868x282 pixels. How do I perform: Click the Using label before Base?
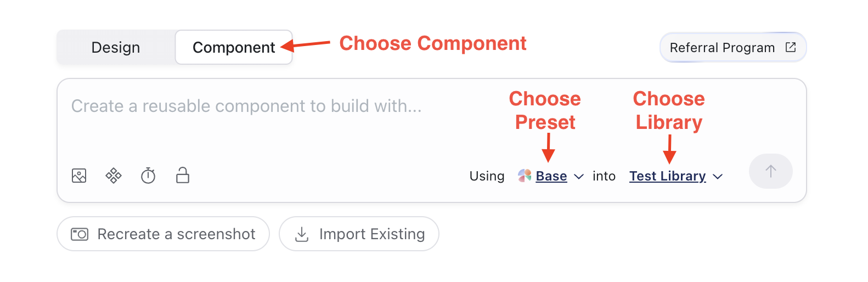[487, 176]
